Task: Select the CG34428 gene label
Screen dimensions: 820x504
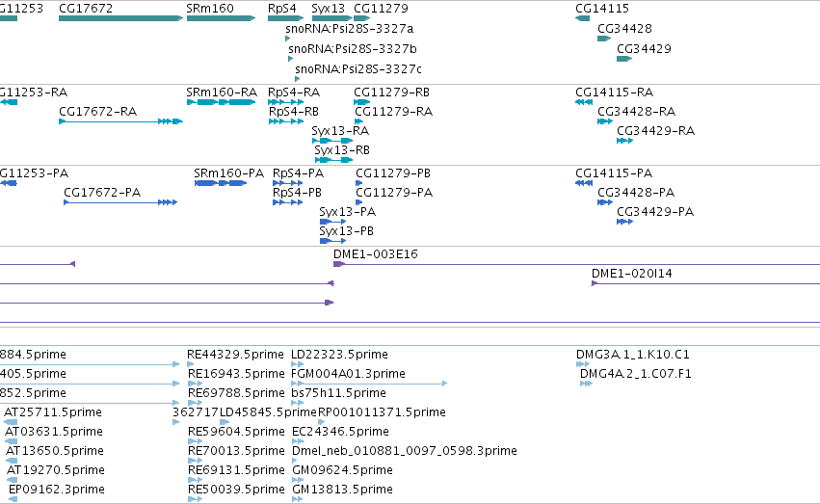Action: (624, 28)
